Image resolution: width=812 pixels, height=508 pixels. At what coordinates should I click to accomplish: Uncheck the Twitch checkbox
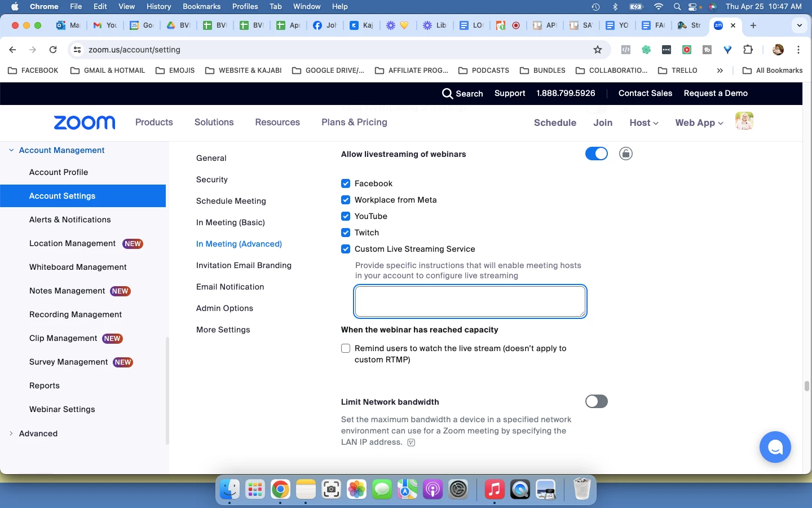tap(346, 233)
